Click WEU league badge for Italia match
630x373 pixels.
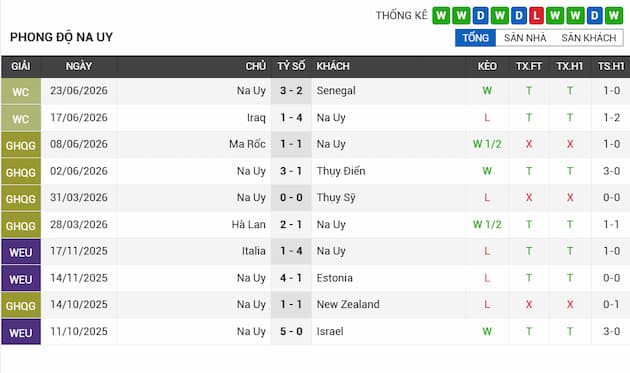pos(21,252)
